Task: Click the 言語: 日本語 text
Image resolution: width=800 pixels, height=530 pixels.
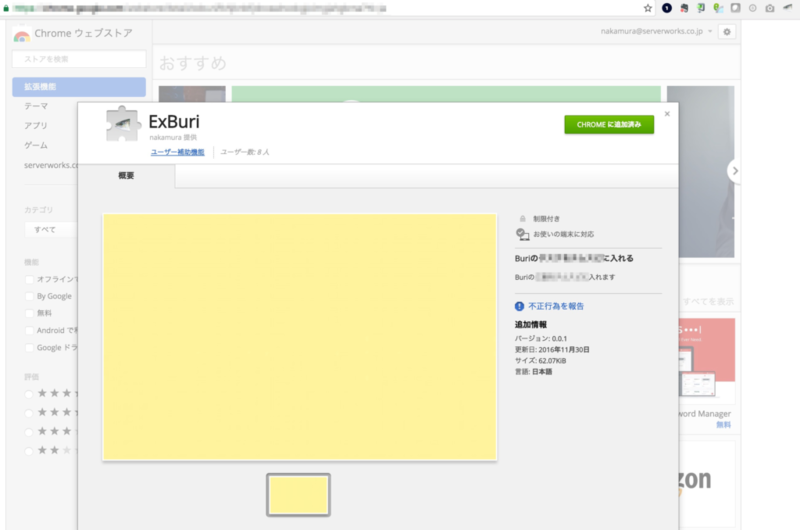Action: pos(533,372)
